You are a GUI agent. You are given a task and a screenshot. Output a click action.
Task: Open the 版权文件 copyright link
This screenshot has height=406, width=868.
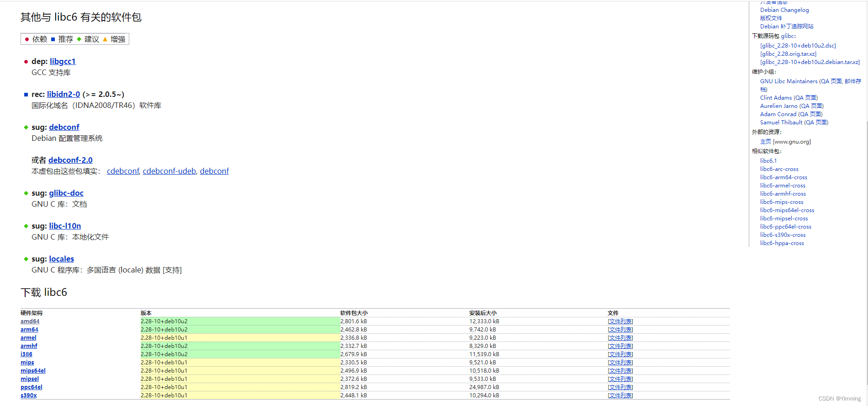[x=771, y=18]
